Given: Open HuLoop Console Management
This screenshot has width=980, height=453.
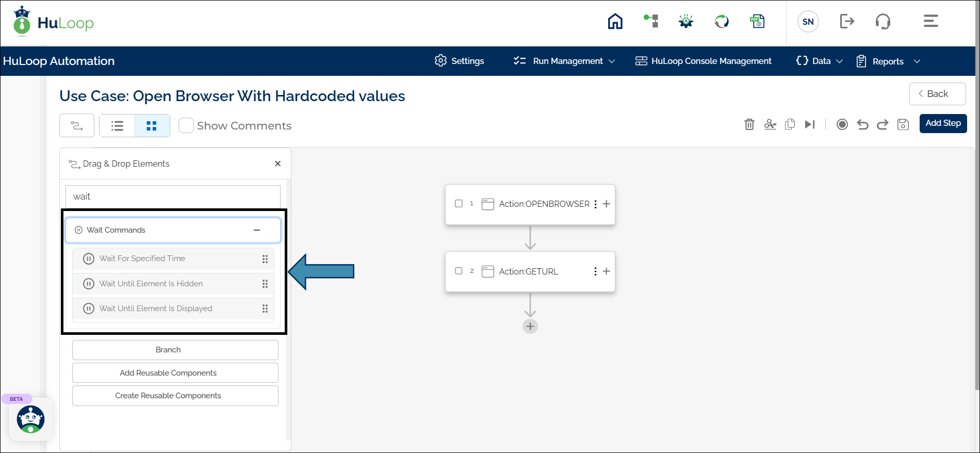Looking at the screenshot, I should pyautogui.click(x=704, y=61).
